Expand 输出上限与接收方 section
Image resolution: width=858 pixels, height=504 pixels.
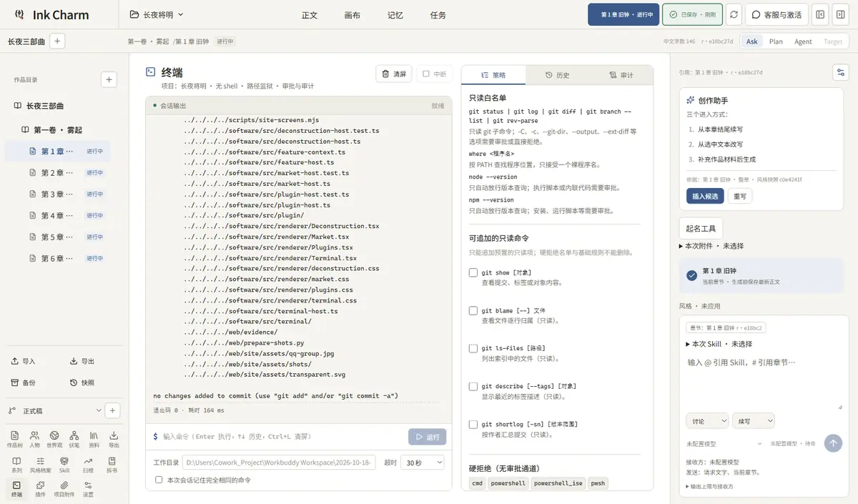click(x=709, y=486)
